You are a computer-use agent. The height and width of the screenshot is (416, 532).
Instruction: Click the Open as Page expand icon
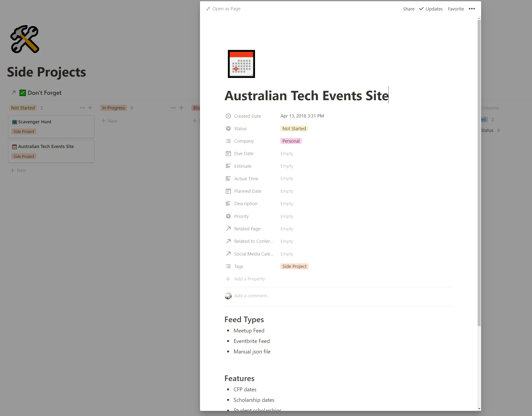click(208, 9)
